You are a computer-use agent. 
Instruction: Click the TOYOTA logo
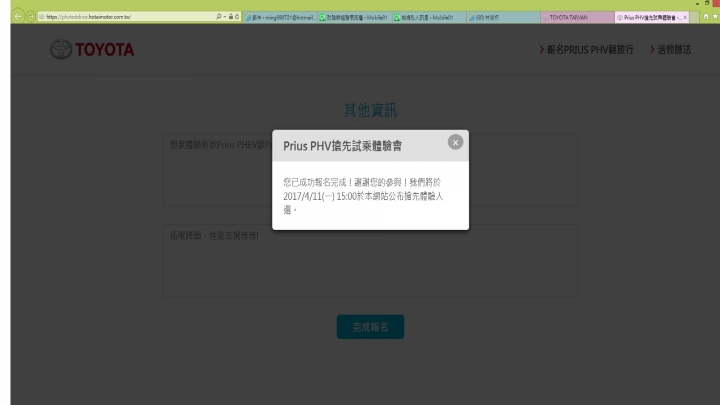[x=92, y=50]
